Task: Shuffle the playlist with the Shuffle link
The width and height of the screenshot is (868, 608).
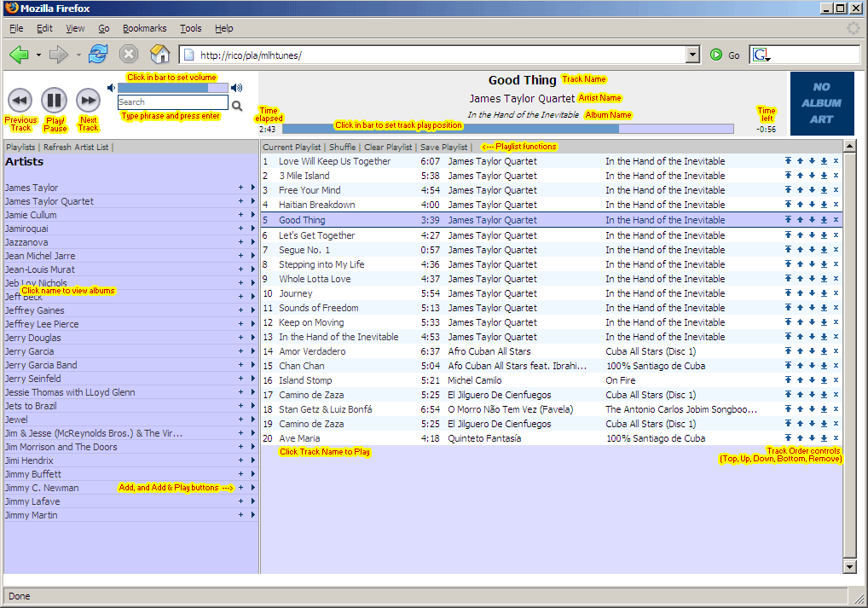Action: tap(342, 148)
